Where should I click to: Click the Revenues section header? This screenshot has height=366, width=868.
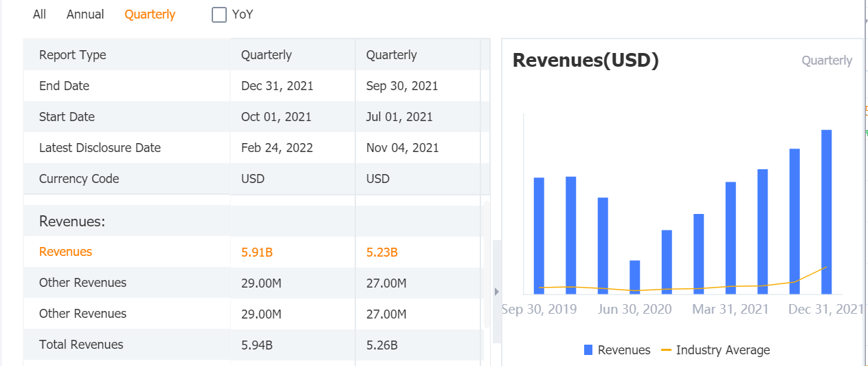[71, 222]
